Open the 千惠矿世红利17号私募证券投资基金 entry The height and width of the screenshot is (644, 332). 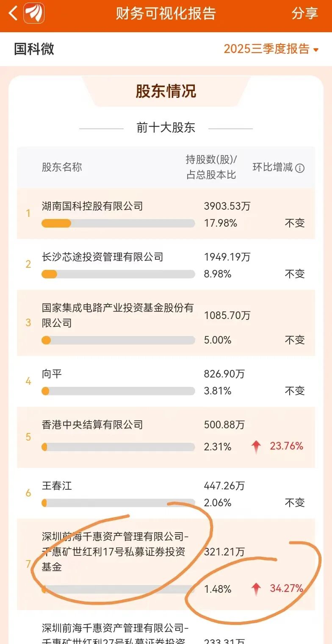[114, 552]
